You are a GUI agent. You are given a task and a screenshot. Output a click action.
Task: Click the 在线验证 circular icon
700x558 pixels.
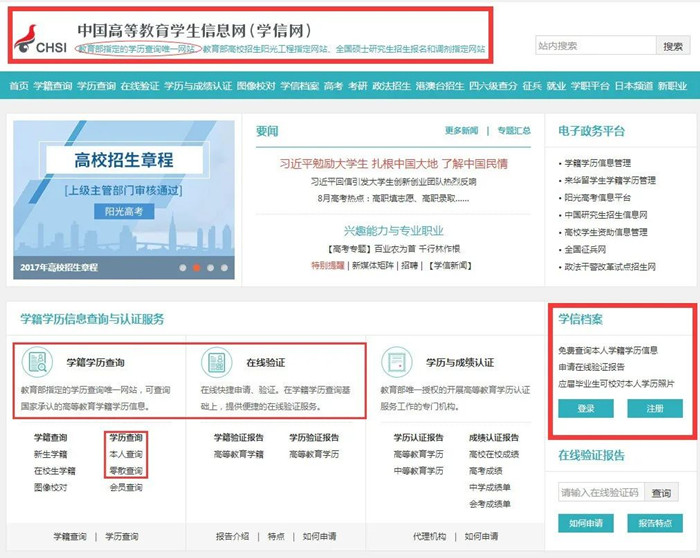click(x=217, y=362)
